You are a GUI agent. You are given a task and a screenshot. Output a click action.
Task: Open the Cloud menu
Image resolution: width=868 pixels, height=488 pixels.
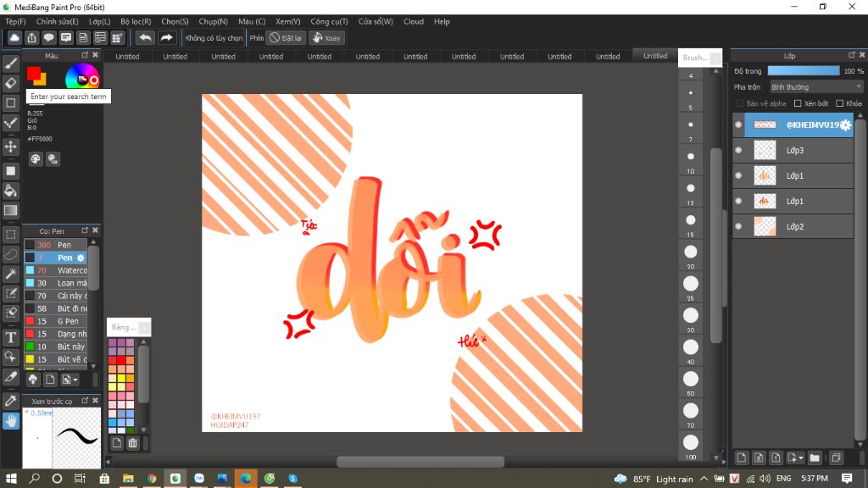(414, 21)
